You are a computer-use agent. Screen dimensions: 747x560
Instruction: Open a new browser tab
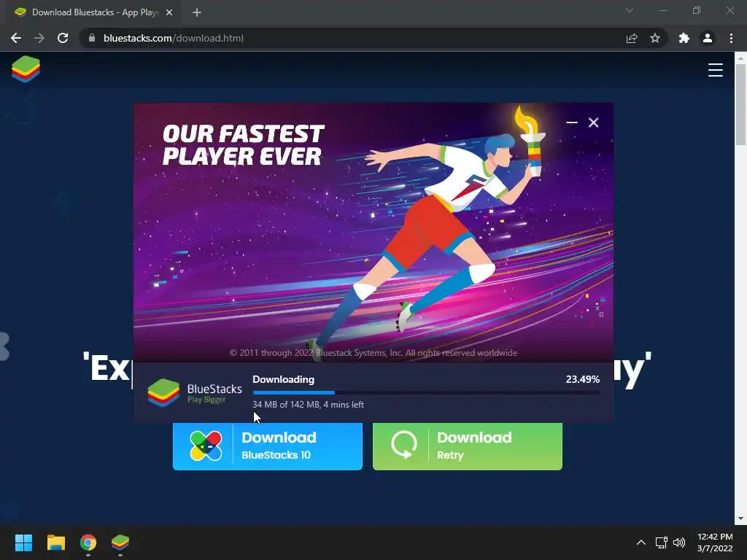[x=197, y=12]
